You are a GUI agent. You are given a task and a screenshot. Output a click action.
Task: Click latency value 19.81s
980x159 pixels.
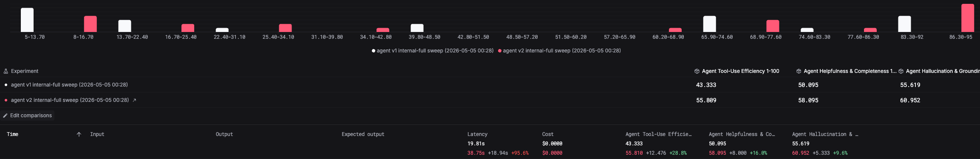pyautogui.click(x=476, y=144)
